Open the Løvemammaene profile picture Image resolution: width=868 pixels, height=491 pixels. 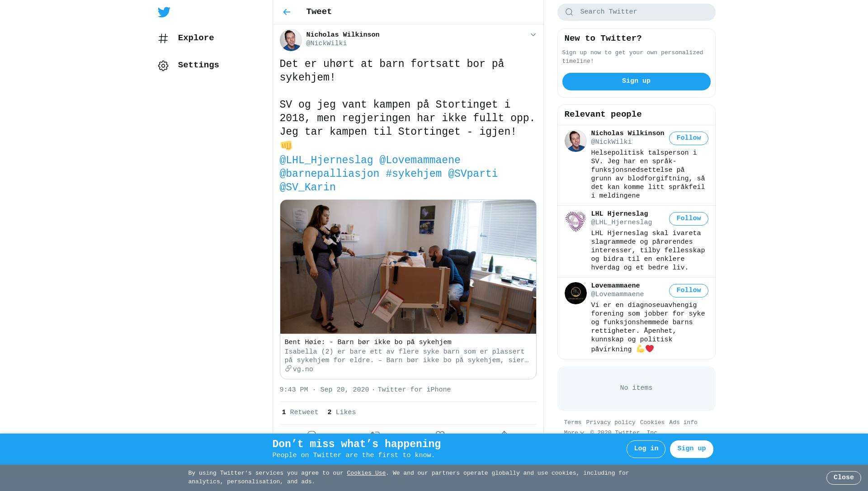(576, 293)
